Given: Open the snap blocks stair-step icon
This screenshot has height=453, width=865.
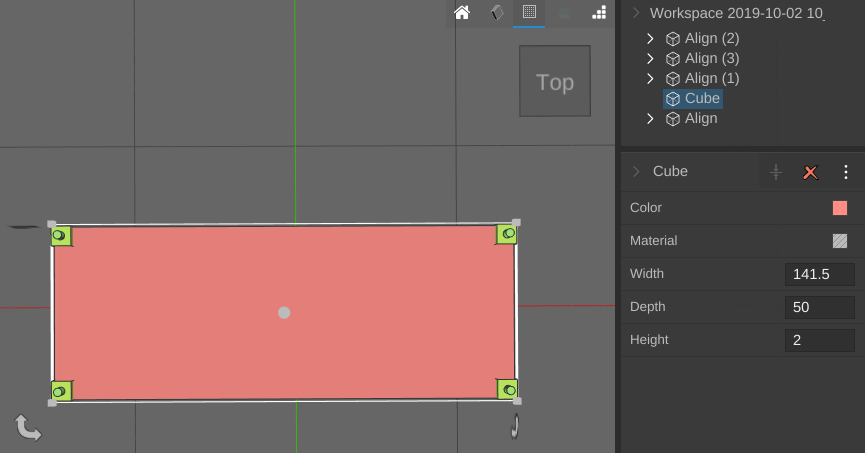Looking at the screenshot, I should tap(599, 12).
